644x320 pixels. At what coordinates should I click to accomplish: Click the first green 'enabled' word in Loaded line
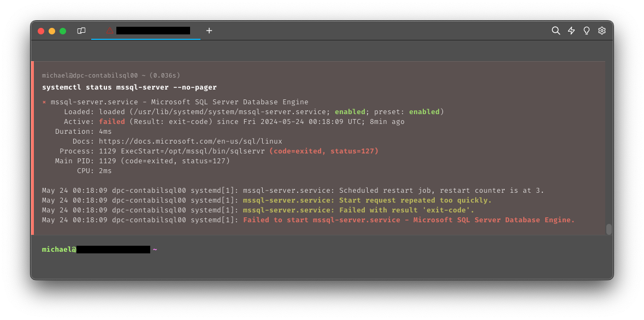[350, 112]
